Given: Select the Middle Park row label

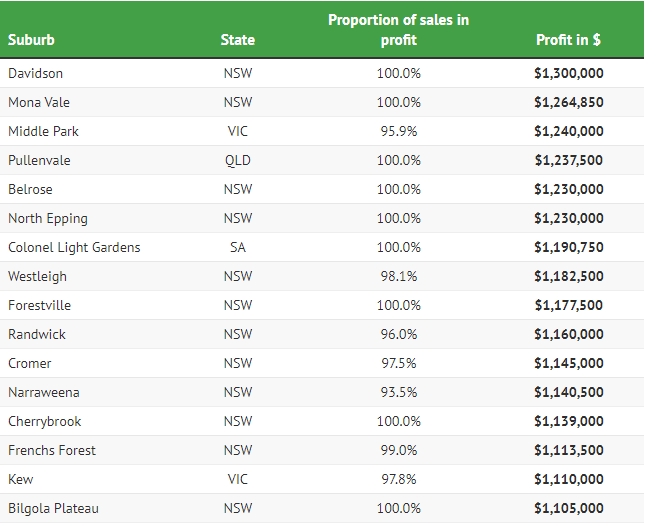Looking at the screenshot, I should click(x=43, y=131).
